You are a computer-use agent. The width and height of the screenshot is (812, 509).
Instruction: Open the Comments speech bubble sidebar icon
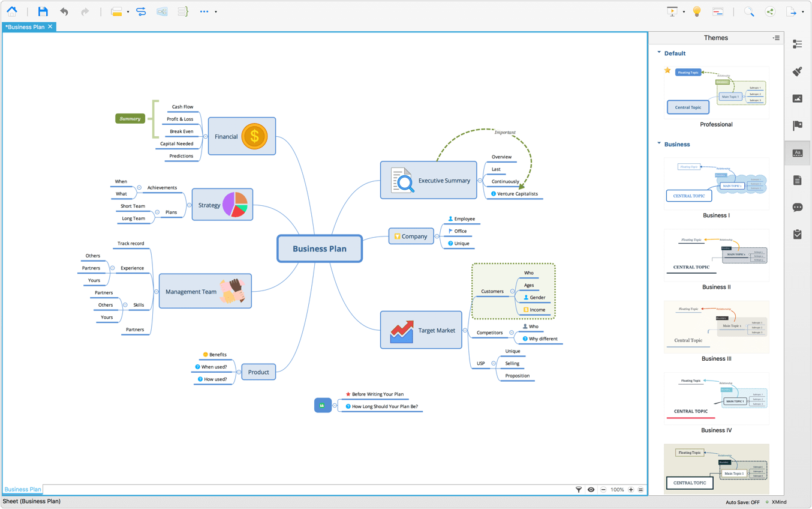click(x=797, y=207)
